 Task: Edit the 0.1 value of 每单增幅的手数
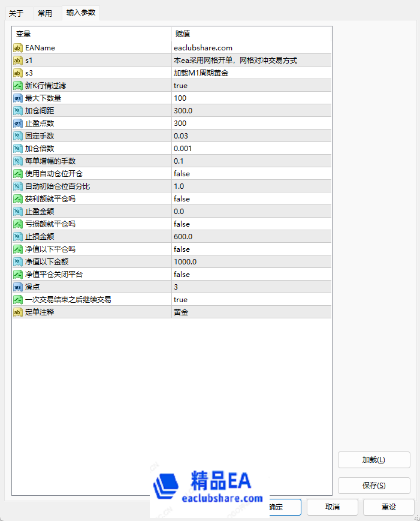click(251, 161)
